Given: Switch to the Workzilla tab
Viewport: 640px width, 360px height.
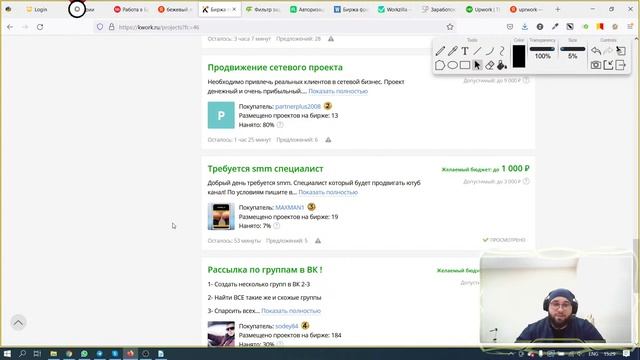Looking at the screenshot, I should pos(395,9).
